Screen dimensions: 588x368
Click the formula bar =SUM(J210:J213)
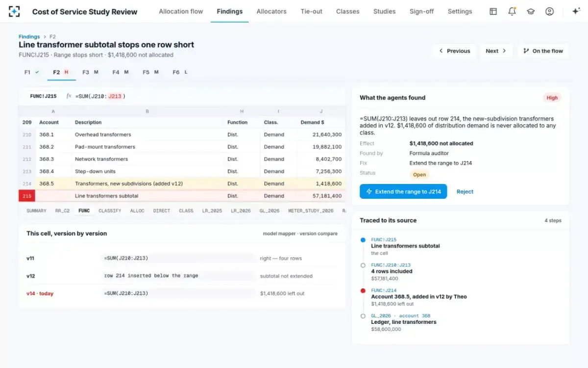pos(100,96)
